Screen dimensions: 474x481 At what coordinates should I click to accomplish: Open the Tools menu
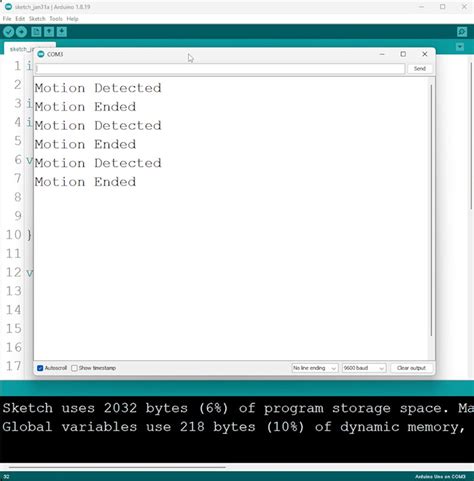point(56,19)
